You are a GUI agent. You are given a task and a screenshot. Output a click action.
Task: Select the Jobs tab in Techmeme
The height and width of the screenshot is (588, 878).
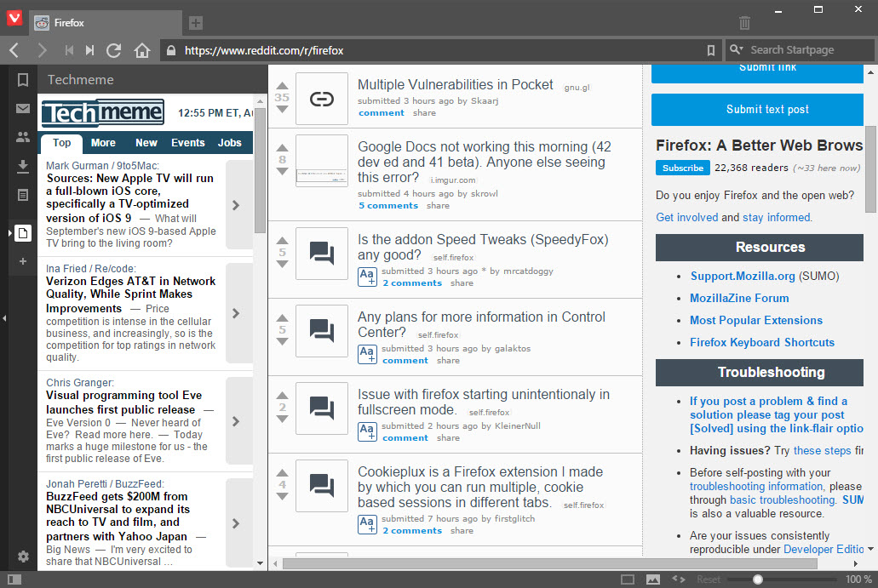(x=230, y=143)
